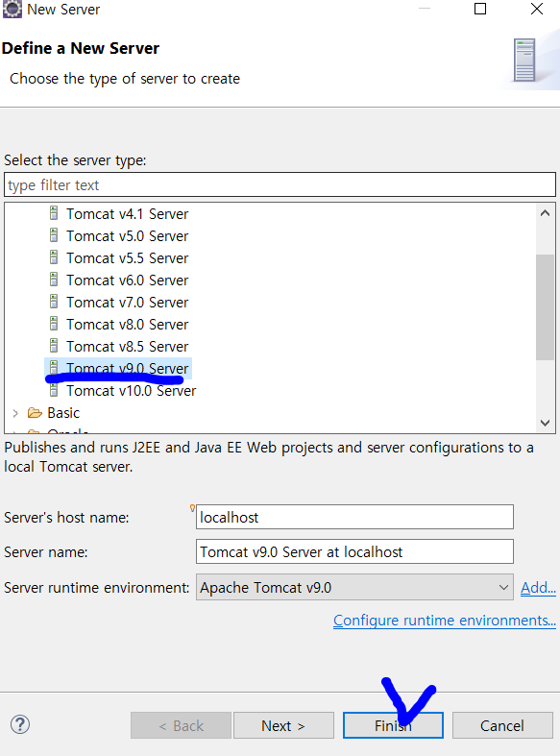This screenshot has height=756, width=560.
Task: Click the Cancel button
Action: click(x=502, y=725)
